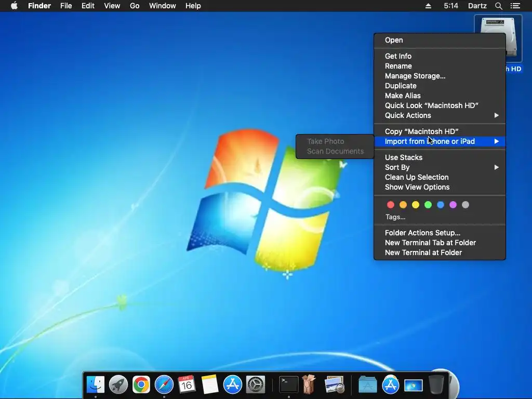Viewport: 532px width, 399px height.
Task: Choose Folder Actions Setup… entry
Action: (440, 233)
